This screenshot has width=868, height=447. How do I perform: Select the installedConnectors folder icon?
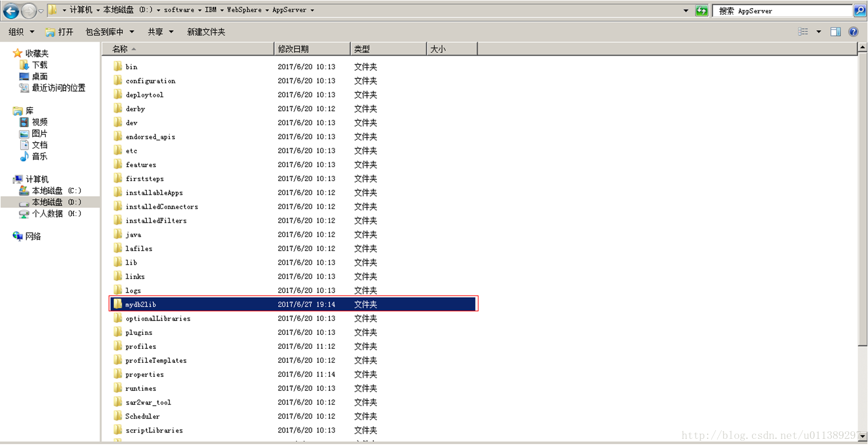[x=118, y=206]
